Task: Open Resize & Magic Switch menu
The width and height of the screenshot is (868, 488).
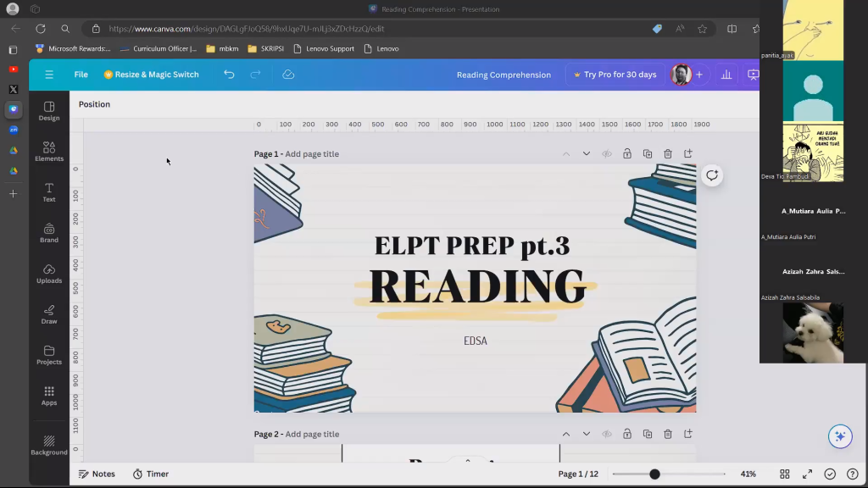Action: pyautogui.click(x=151, y=75)
